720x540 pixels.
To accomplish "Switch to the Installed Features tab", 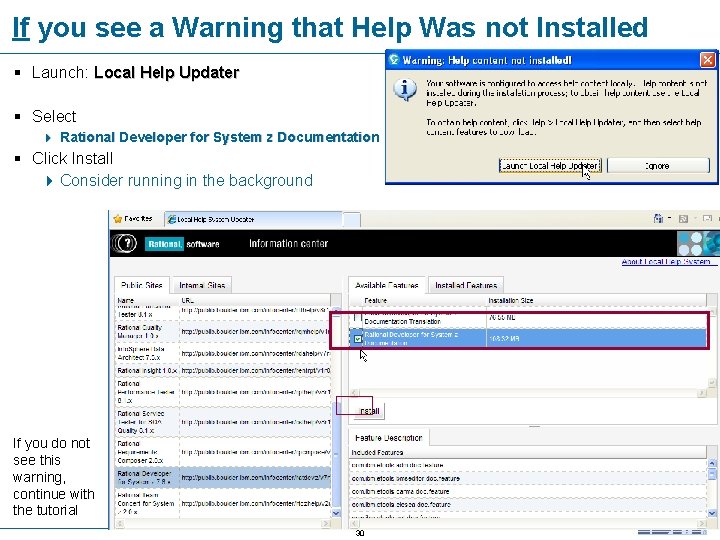I will [466, 285].
